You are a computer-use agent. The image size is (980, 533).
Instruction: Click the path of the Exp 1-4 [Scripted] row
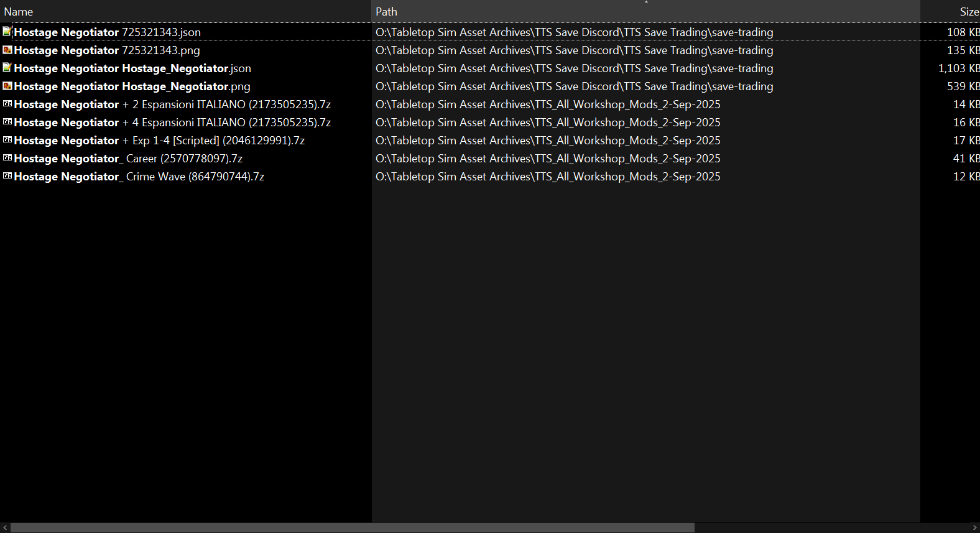coord(548,141)
